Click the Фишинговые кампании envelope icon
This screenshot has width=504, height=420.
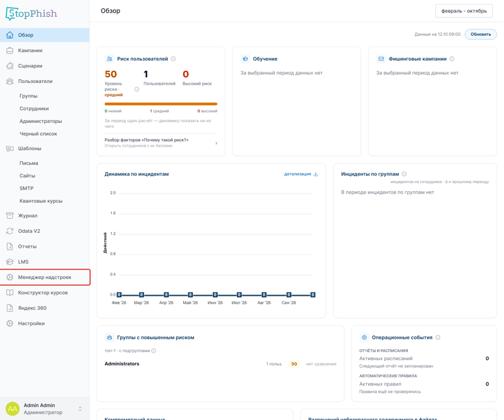(381, 59)
